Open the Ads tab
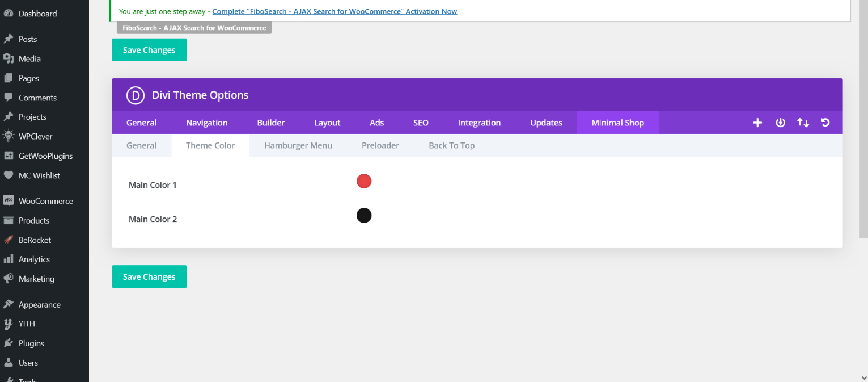The width and height of the screenshot is (868, 382). click(377, 123)
